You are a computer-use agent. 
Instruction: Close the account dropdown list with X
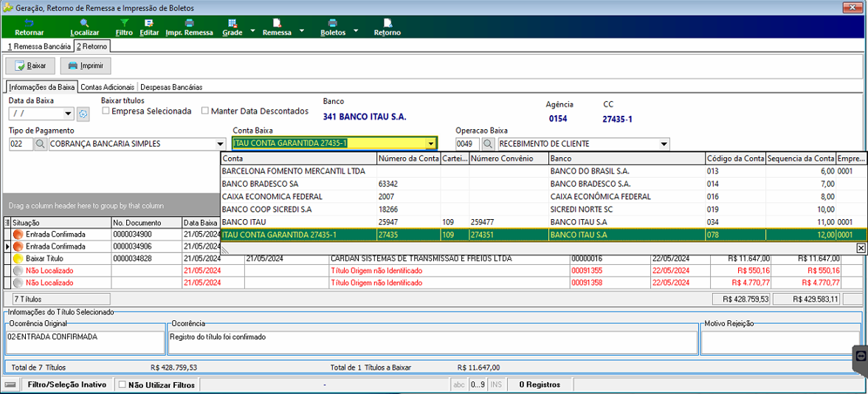tap(861, 248)
